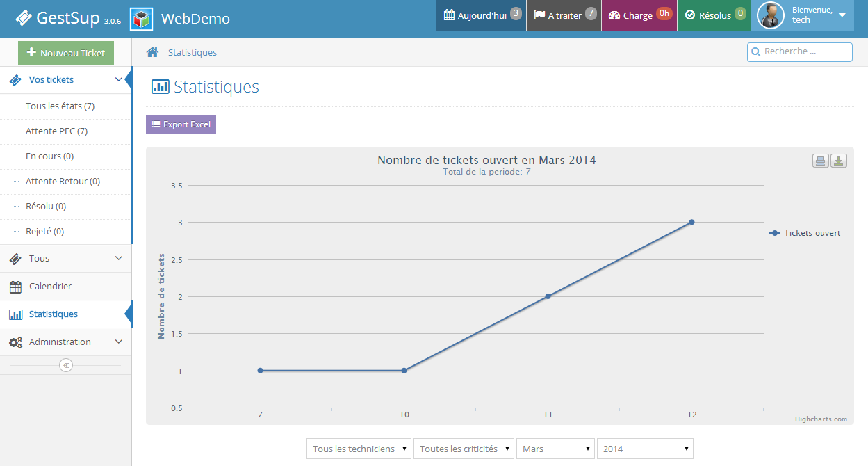Collapse the sidebar with double-arrow icon
The height and width of the screenshot is (466, 868).
point(66,365)
